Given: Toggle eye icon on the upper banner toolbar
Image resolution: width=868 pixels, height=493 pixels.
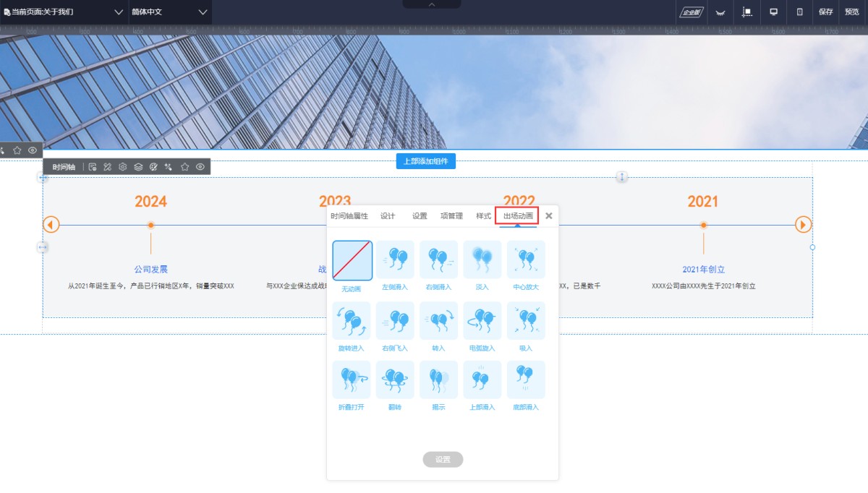Looking at the screenshot, I should 33,150.
